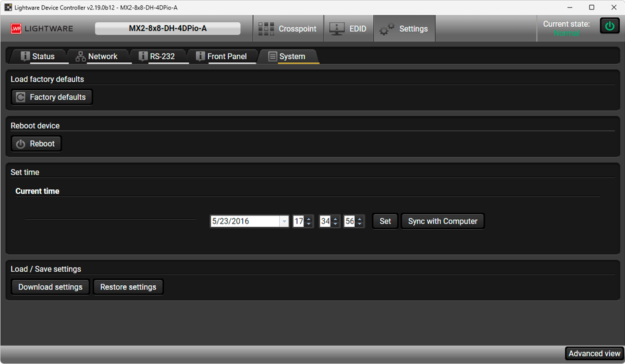This screenshot has width=625, height=364.
Task: Click Download settings button
Action: tap(50, 287)
